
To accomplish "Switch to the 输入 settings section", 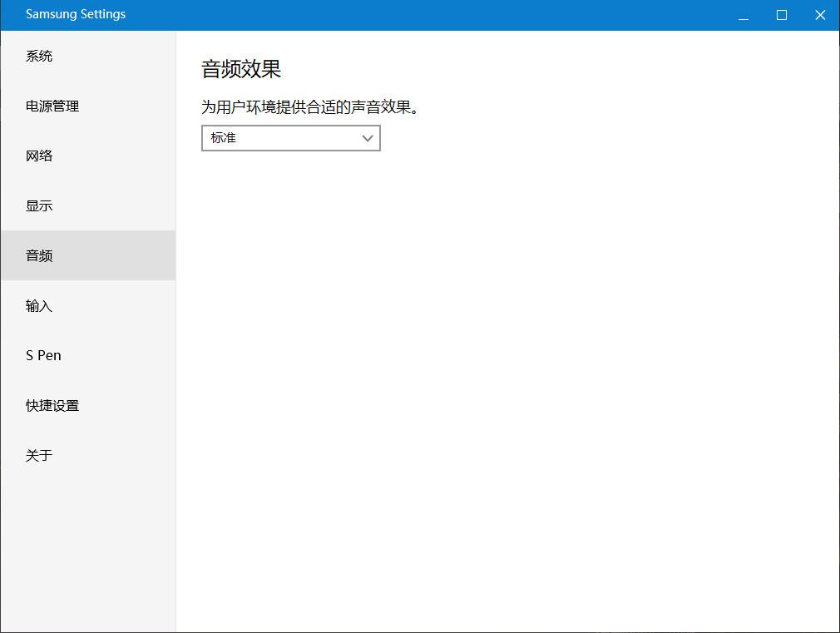I will click(x=38, y=306).
